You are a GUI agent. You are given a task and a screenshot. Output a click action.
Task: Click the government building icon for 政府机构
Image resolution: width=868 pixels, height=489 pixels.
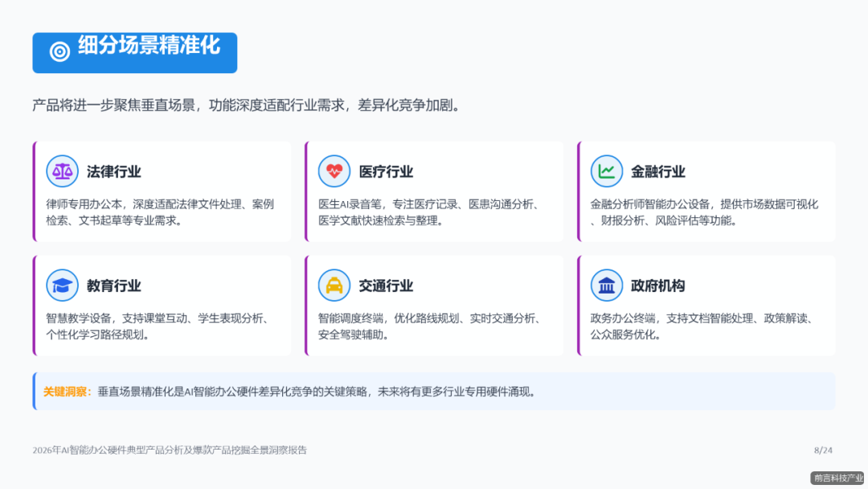tap(607, 285)
